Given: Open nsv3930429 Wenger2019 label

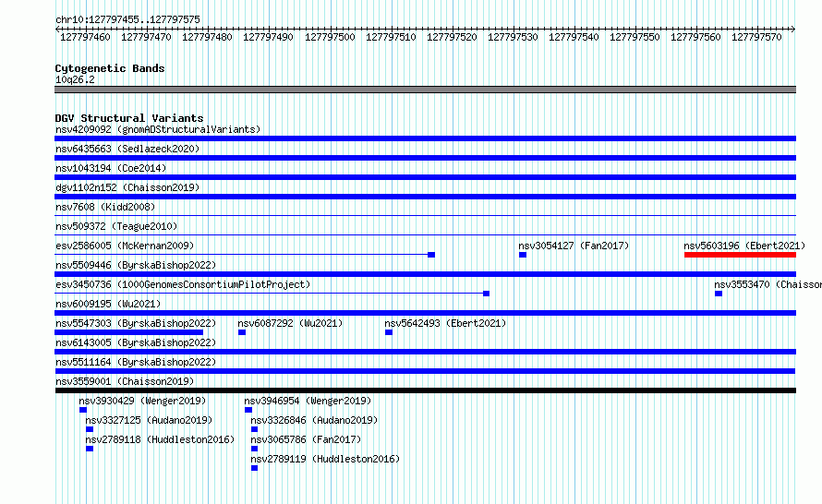Looking at the screenshot, I should (142, 401).
